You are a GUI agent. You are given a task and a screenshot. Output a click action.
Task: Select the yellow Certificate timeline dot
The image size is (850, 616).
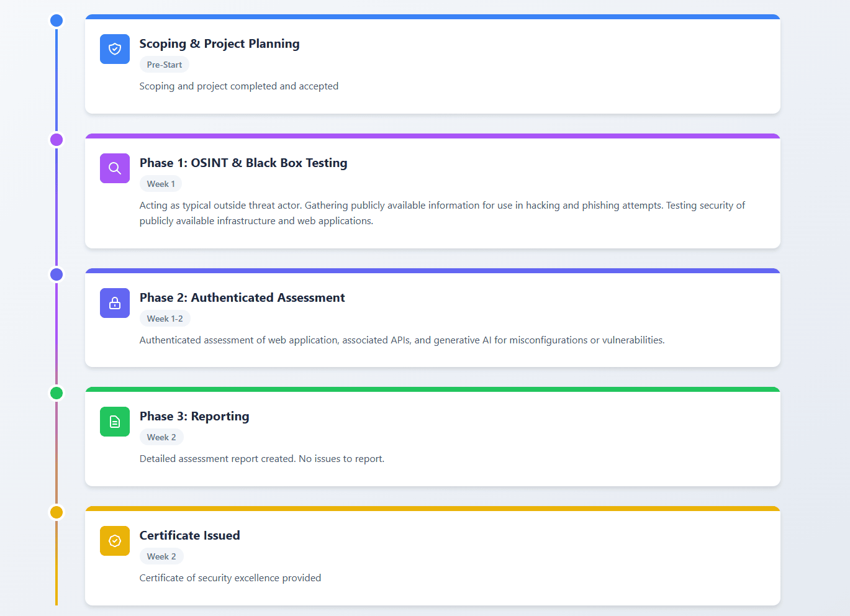pyautogui.click(x=57, y=512)
